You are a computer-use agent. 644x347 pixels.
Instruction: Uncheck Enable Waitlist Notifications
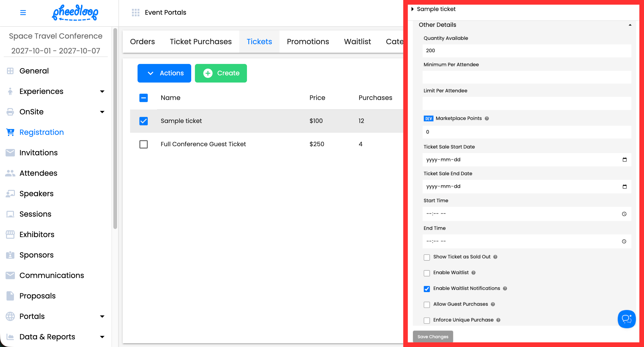pos(427,289)
